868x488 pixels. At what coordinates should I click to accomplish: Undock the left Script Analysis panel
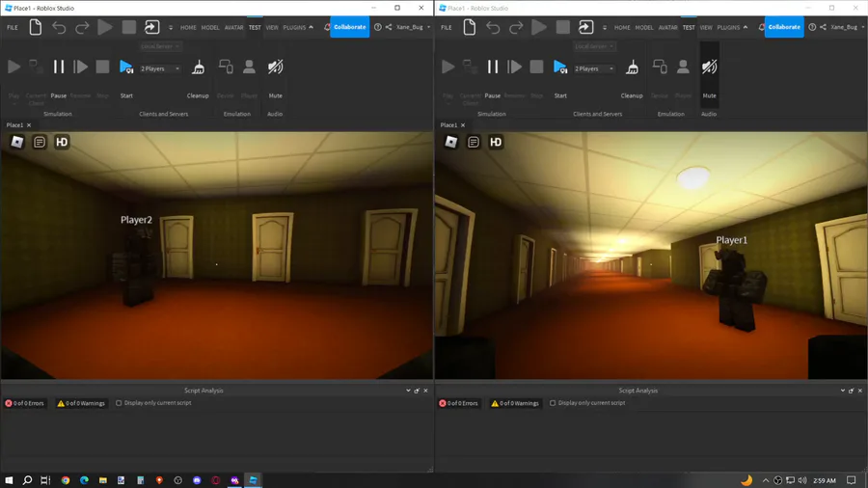click(x=417, y=391)
